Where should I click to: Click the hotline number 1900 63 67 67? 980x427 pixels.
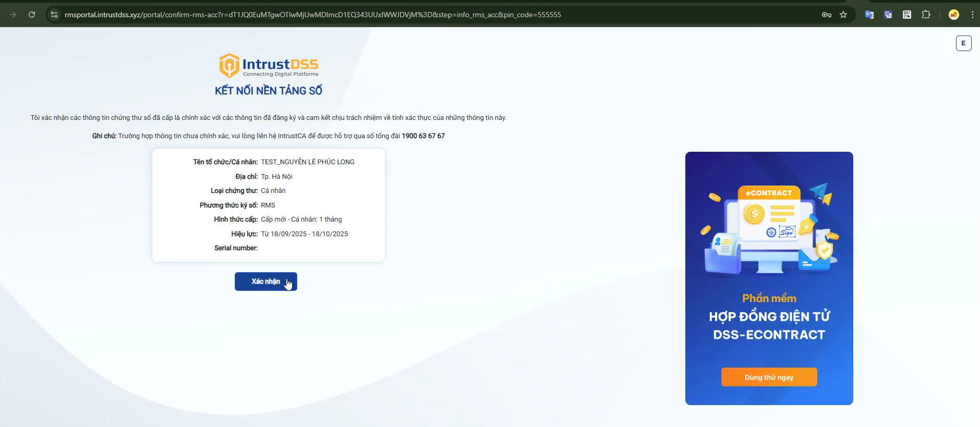tap(423, 136)
